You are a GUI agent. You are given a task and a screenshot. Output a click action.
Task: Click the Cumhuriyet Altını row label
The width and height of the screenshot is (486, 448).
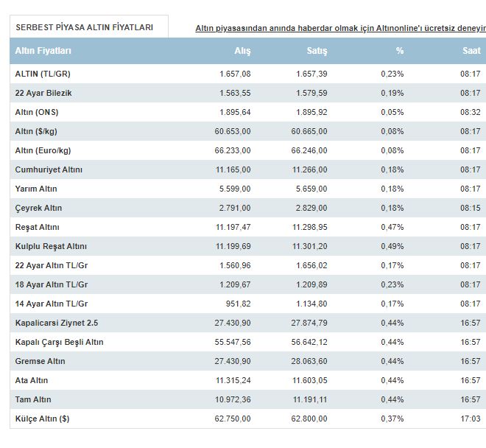point(49,169)
